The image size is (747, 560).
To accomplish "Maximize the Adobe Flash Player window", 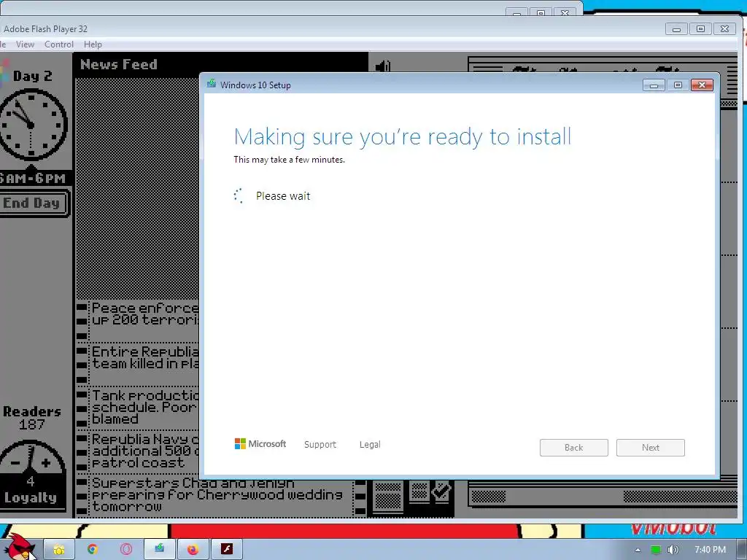I will [x=701, y=29].
